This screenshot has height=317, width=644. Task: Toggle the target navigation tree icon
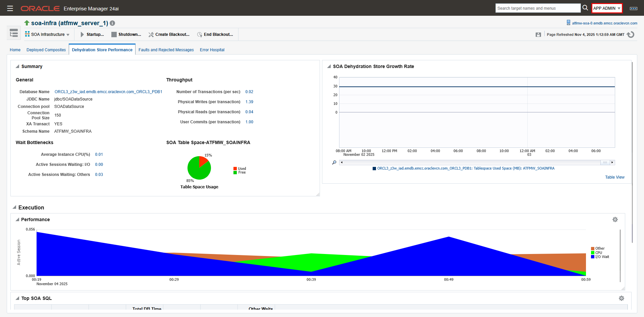(14, 33)
